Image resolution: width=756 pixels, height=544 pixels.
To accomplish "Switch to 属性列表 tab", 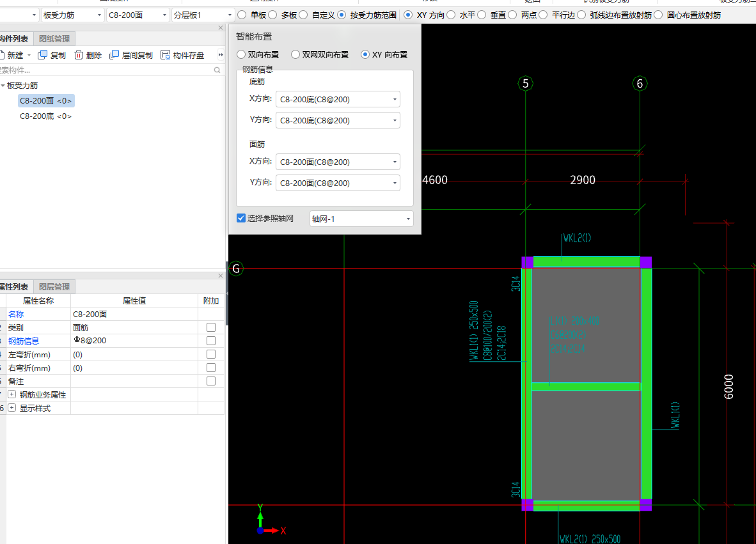I will pos(15,286).
